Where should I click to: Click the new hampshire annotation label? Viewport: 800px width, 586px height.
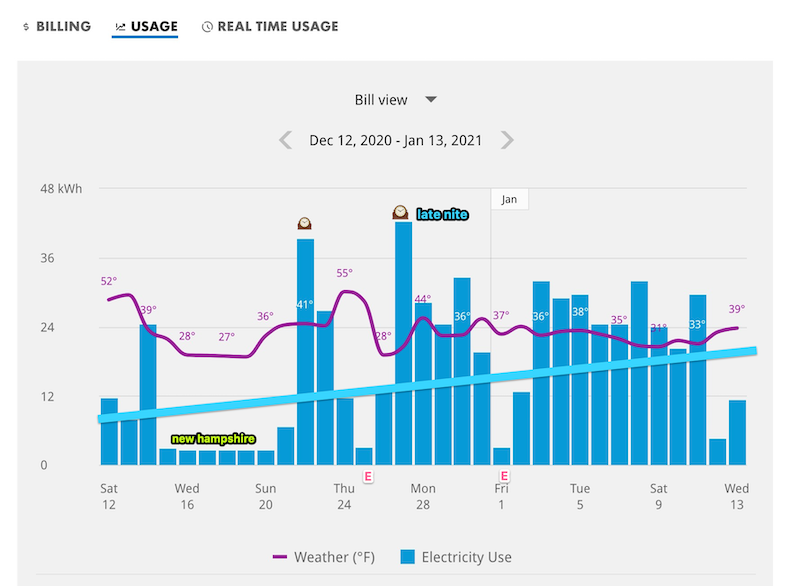point(213,439)
